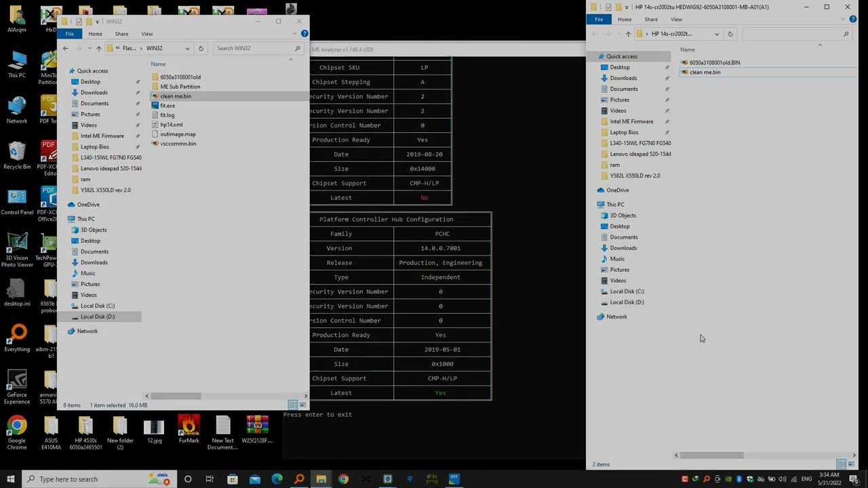The width and height of the screenshot is (868, 488).
Task: Open Home tab in HP 14s window
Action: [x=625, y=19]
